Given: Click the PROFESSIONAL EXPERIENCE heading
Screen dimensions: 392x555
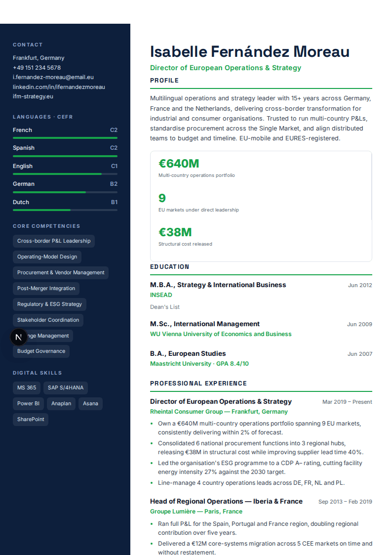Looking at the screenshot, I should pyautogui.click(x=198, y=384).
